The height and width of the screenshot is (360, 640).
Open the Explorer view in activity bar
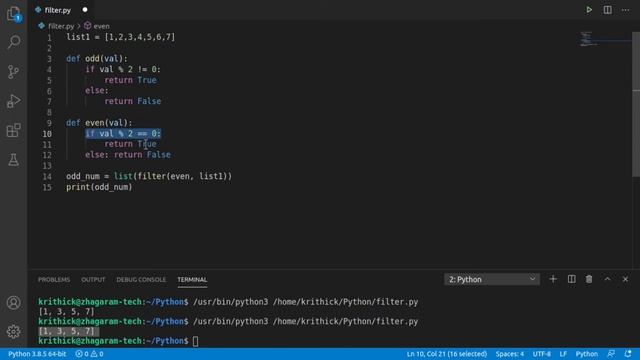pos(13,13)
